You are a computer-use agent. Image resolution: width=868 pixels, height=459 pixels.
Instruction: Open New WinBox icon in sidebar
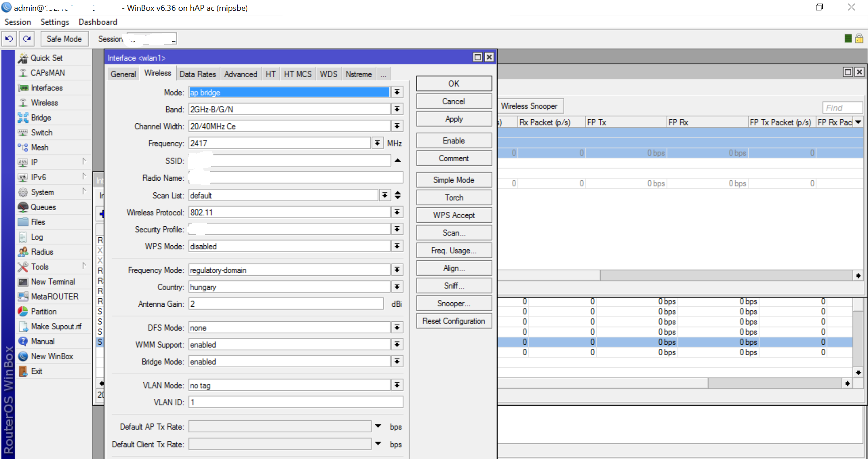[23, 356]
